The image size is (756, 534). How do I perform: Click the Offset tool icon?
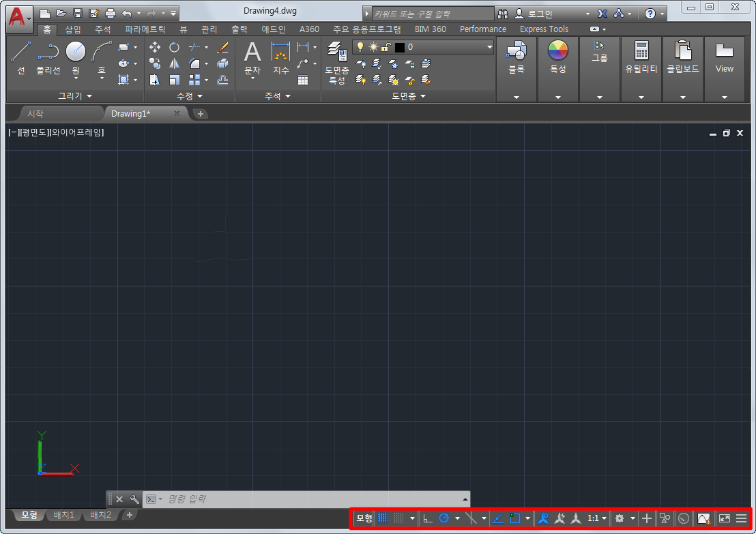click(x=222, y=80)
